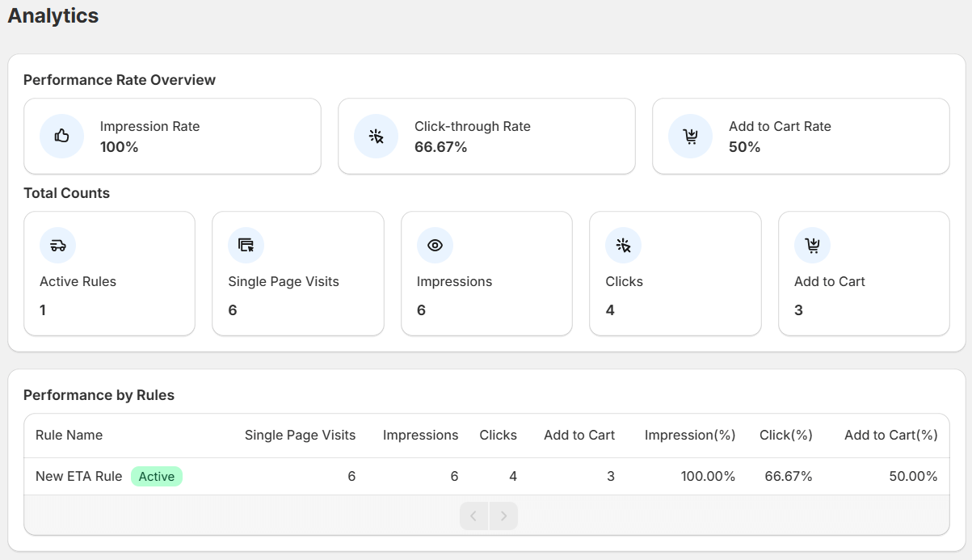
Task: Select the Add to Cart basket icon
Action: tap(811, 245)
